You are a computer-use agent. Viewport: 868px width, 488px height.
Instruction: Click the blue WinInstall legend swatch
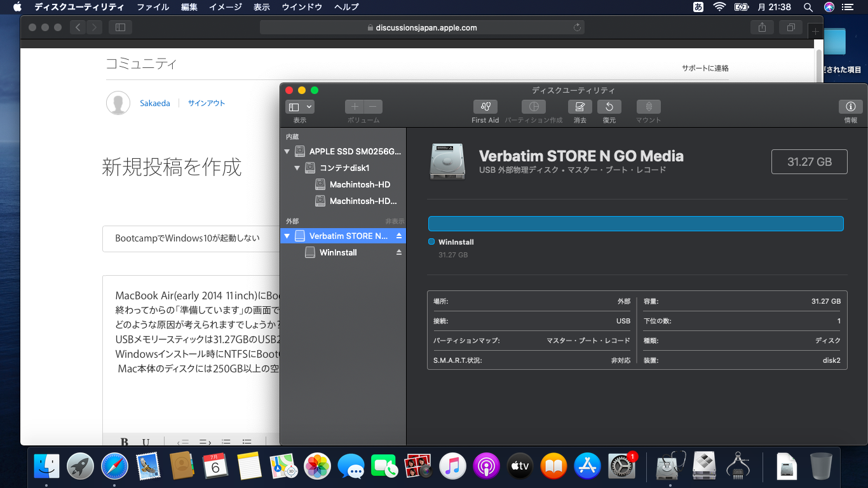tap(431, 241)
